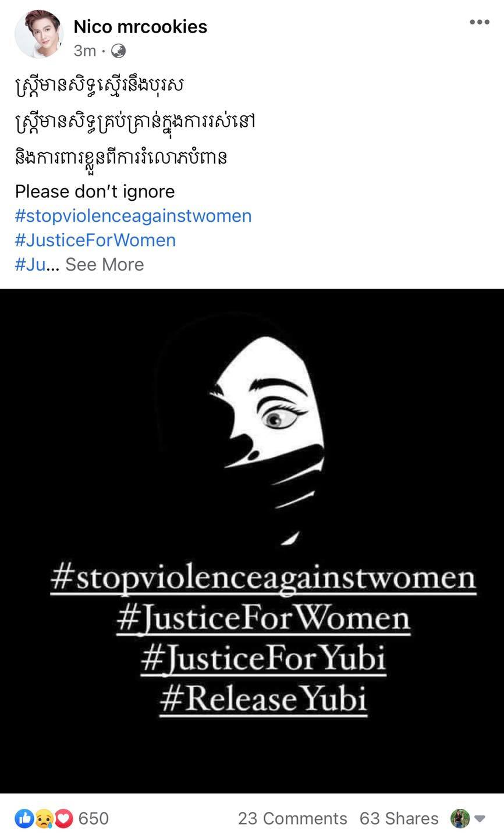504x838 pixels.
Task: Click the sad face reaction icon
Action: [x=44, y=819]
